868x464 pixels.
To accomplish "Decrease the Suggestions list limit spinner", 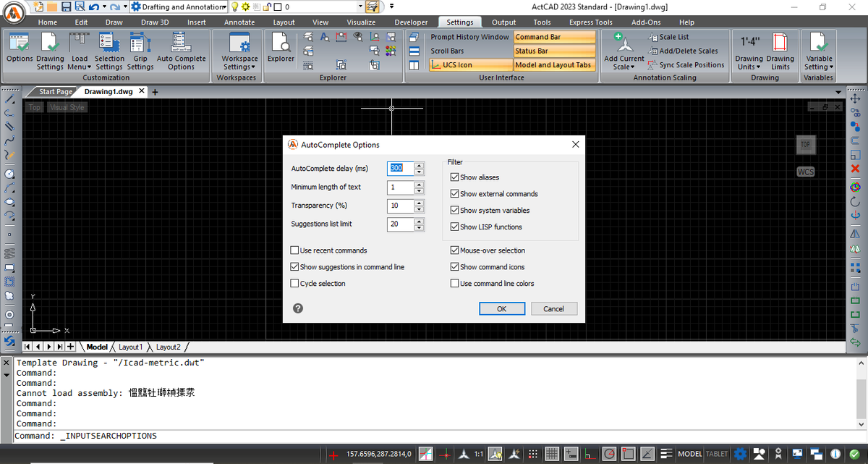I will tap(419, 228).
